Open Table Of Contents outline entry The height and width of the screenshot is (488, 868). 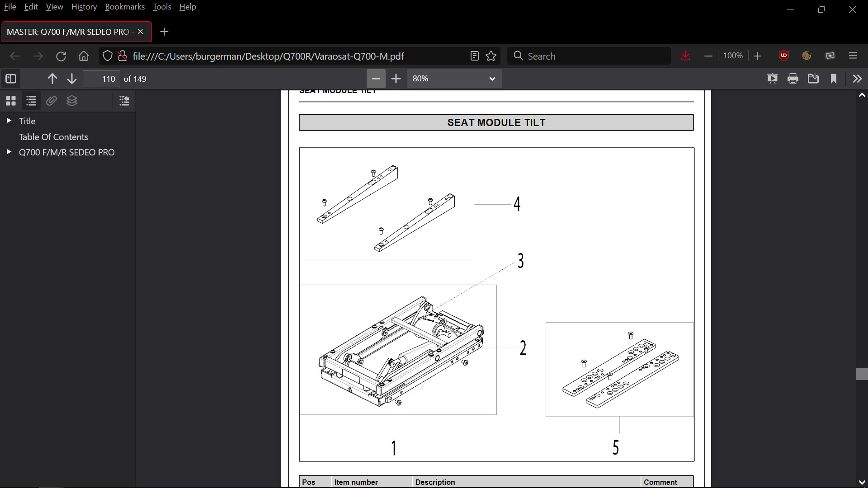tap(53, 137)
